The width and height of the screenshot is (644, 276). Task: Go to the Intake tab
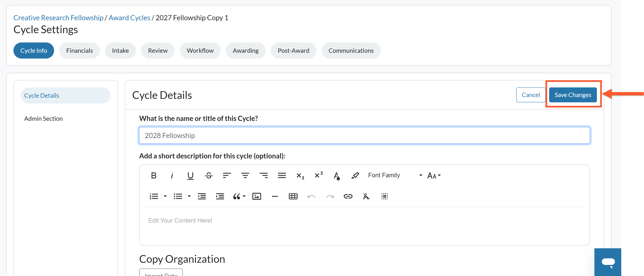[x=120, y=50]
